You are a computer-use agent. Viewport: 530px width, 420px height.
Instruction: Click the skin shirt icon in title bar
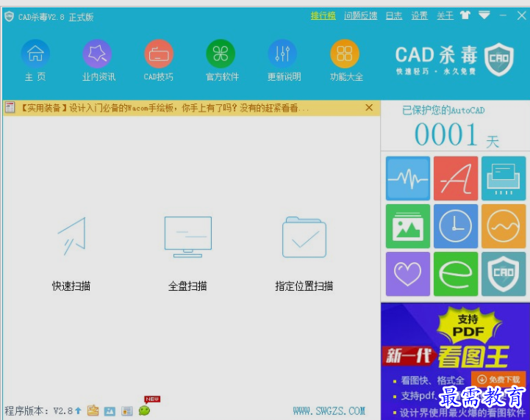click(x=465, y=15)
